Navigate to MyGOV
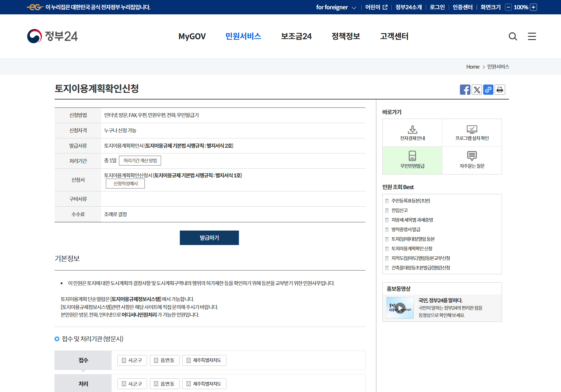Viewport: 561px width, 392px height. click(x=192, y=36)
